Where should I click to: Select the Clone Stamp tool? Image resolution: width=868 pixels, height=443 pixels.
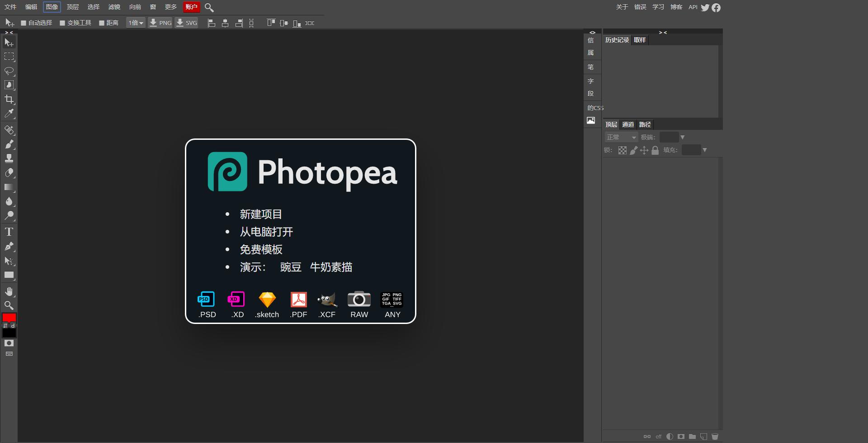click(x=9, y=158)
